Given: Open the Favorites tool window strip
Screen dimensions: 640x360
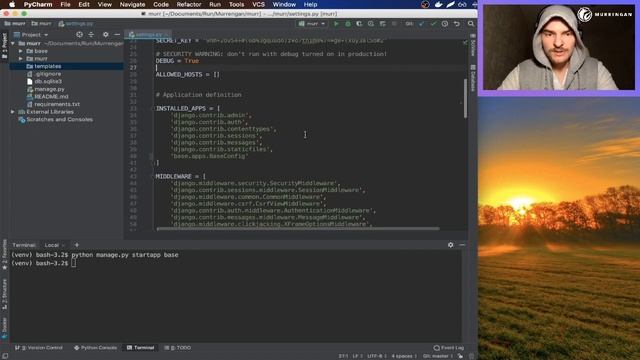Looking at the screenshot, I should tap(4, 255).
